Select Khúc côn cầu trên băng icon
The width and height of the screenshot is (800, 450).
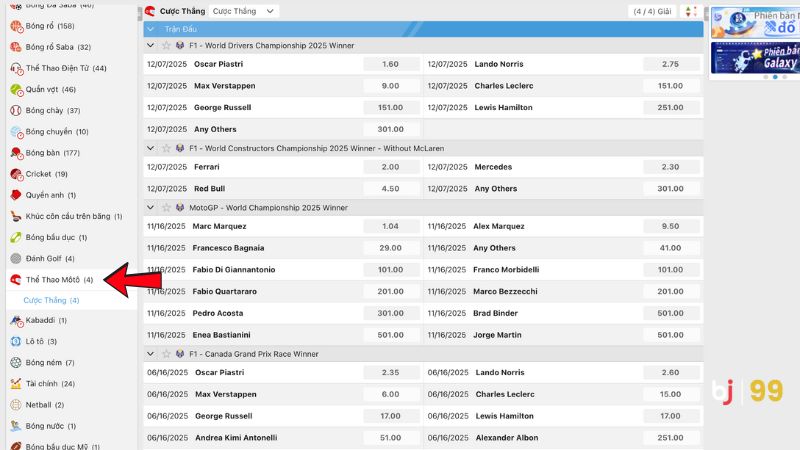(16, 216)
